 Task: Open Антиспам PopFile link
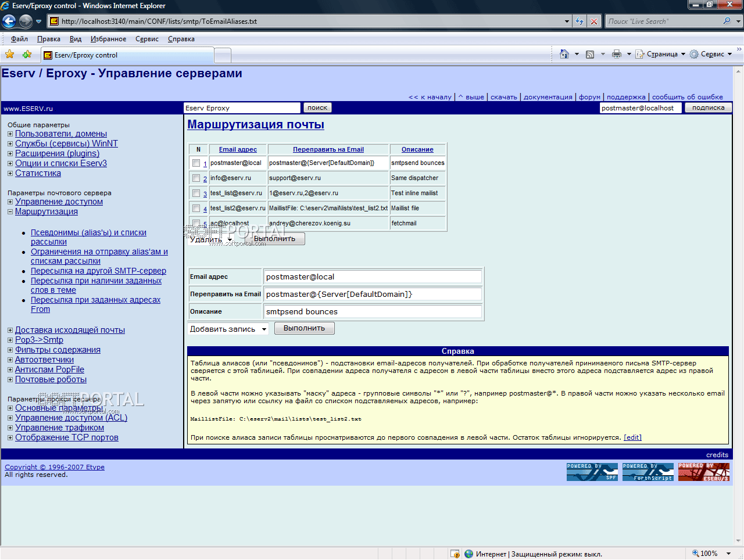pyautogui.click(x=49, y=369)
